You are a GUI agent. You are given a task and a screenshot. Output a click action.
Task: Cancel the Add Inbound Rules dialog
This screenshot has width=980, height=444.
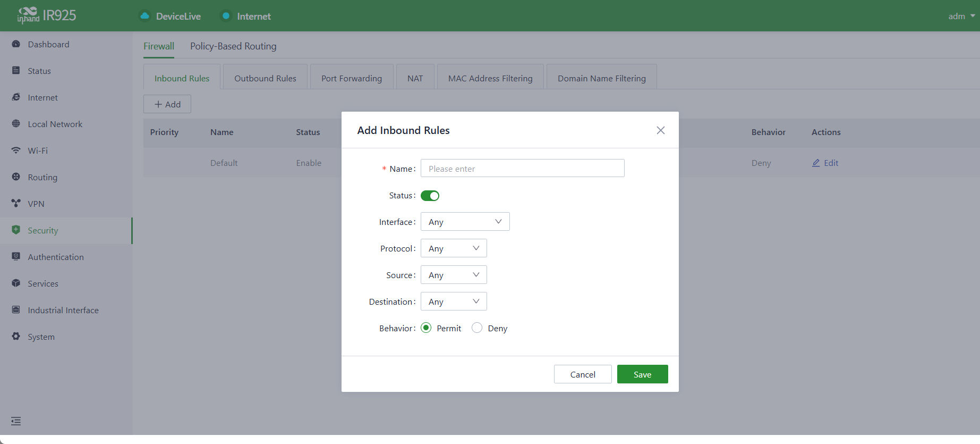tap(583, 374)
